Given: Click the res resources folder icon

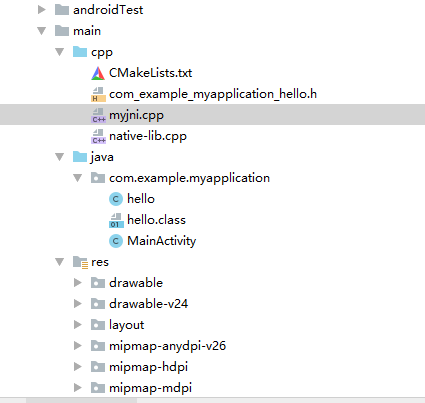Looking at the screenshot, I should pyautogui.click(x=80, y=262).
